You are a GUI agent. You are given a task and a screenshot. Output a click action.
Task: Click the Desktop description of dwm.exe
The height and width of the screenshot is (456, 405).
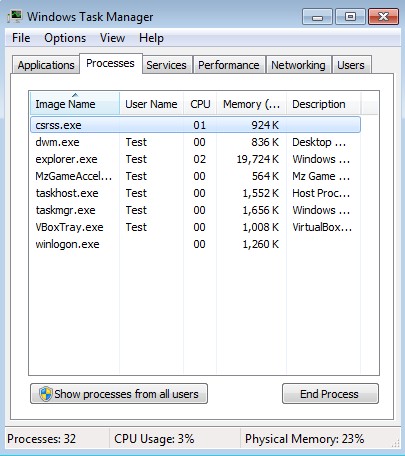pos(319,142)
